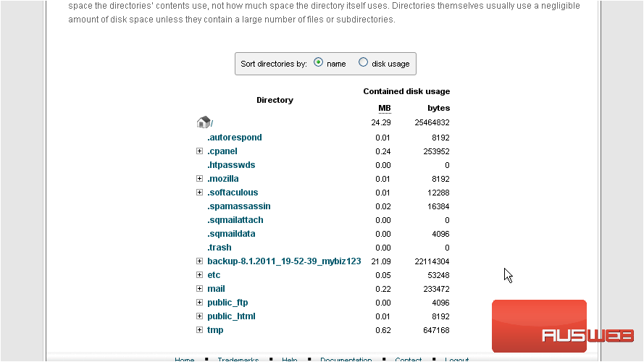Image resolution: width=644 pixels, height=362 pixels.
Task: Expand the tmp directory
Action: [200, 330]
